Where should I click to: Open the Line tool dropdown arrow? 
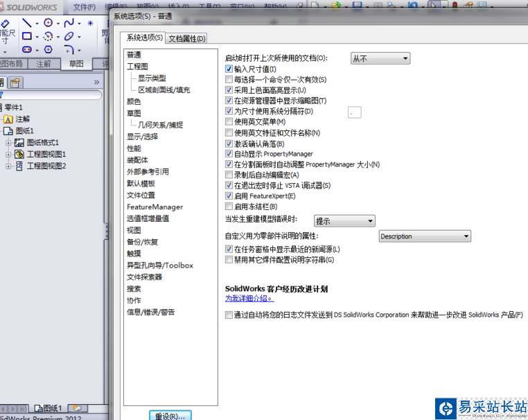coord(37,24)
